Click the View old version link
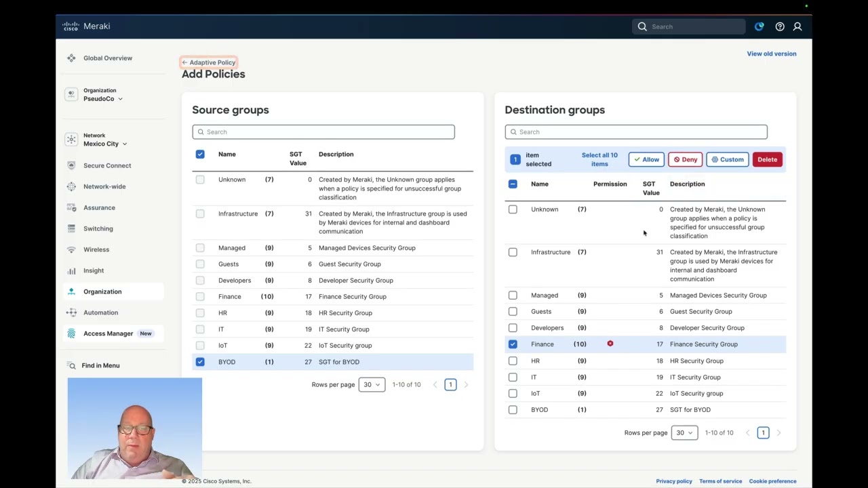 coord(772,54)
